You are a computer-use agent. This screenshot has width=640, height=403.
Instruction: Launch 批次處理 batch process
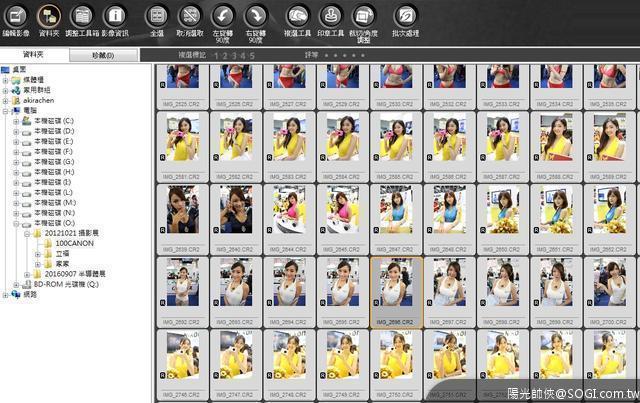tap(404, 16)
